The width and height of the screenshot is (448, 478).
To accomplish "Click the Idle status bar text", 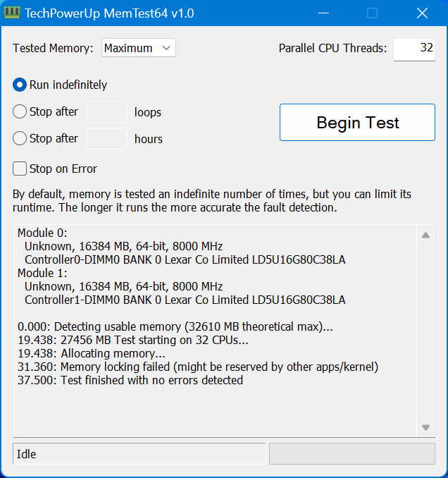I will click(26, 454).
